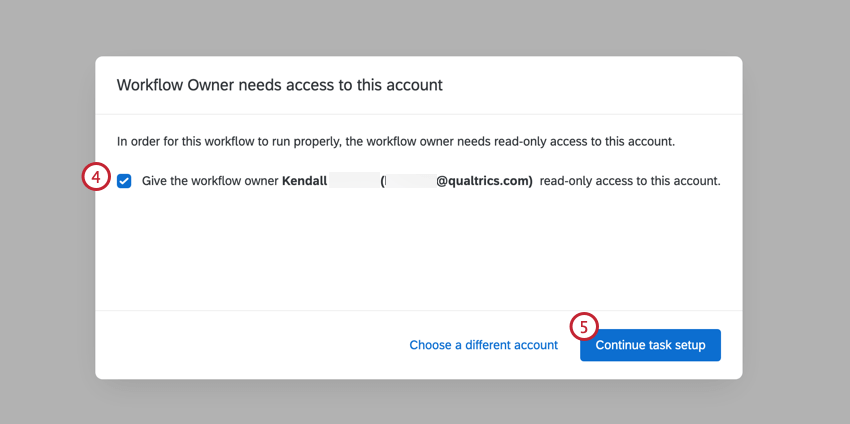The width and height of the screenshot is (850, 424).
Task: Click the white checkmark icon in the checkbox
Action: click(124, 181)
